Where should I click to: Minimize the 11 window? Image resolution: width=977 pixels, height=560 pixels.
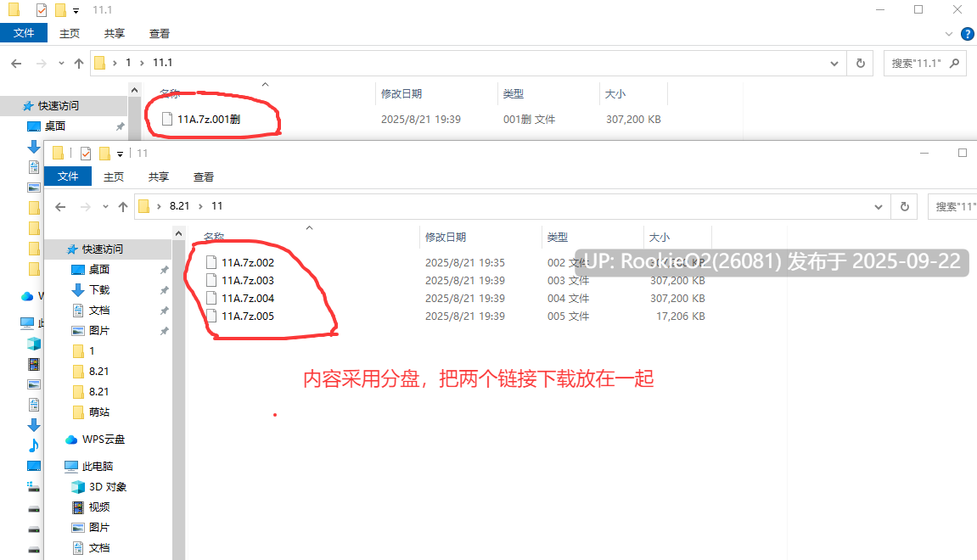(924, 154)
